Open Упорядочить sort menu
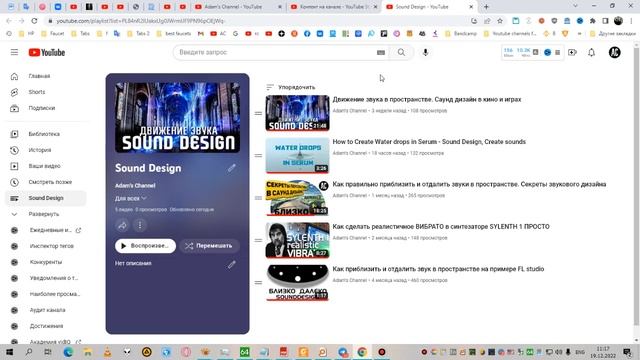640x360 pixels. pos(291,87)
